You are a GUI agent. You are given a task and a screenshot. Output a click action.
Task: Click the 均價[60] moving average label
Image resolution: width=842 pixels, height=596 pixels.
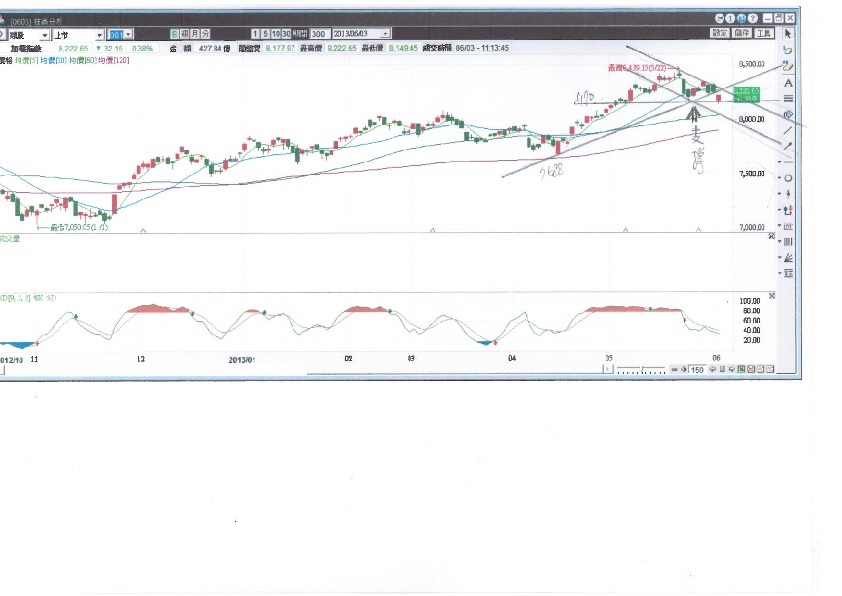pyautogui.click(x=83, y=61)
